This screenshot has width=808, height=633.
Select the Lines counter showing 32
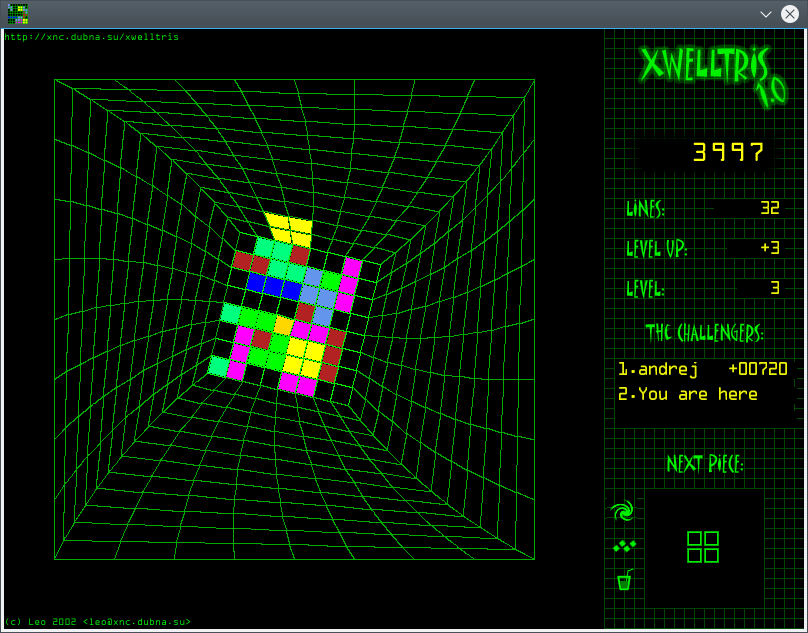click(x=769, y=209)
